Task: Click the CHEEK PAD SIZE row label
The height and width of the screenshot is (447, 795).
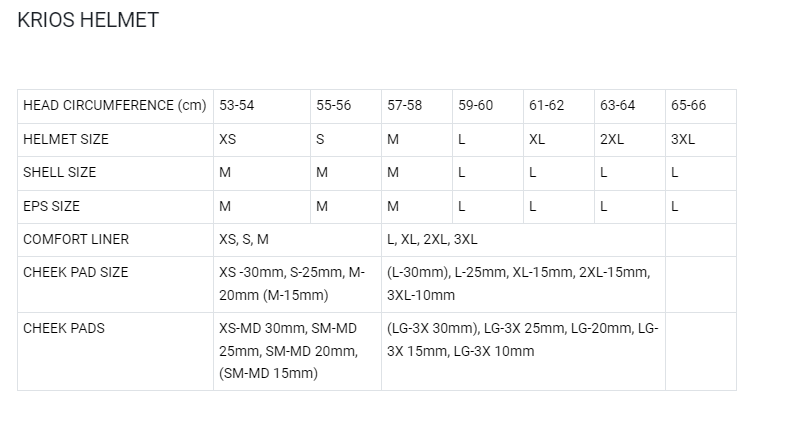Action: (76, 272)
